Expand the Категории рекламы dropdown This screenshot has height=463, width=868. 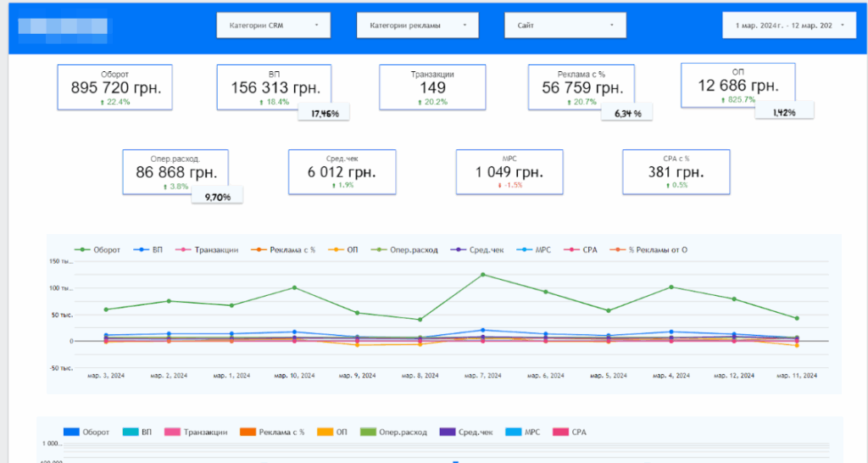pyautogui.click(x=417, y=25)
